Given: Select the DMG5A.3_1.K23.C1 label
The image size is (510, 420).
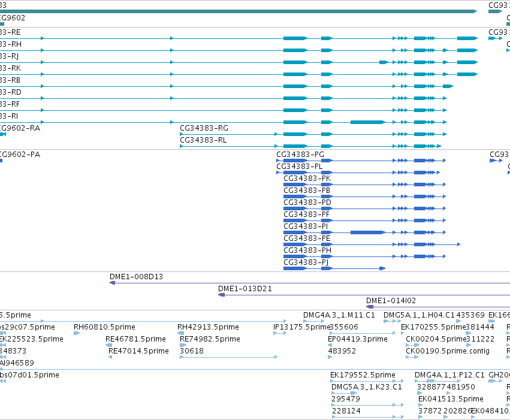Looking at the screenshot, I should (x=367, y=387).
